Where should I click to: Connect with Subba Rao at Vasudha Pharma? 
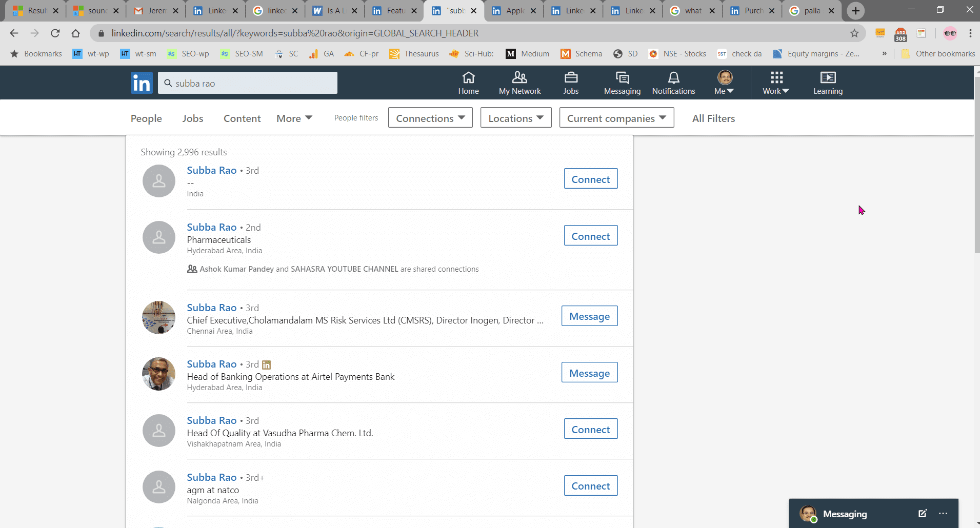tap(591, 429)
